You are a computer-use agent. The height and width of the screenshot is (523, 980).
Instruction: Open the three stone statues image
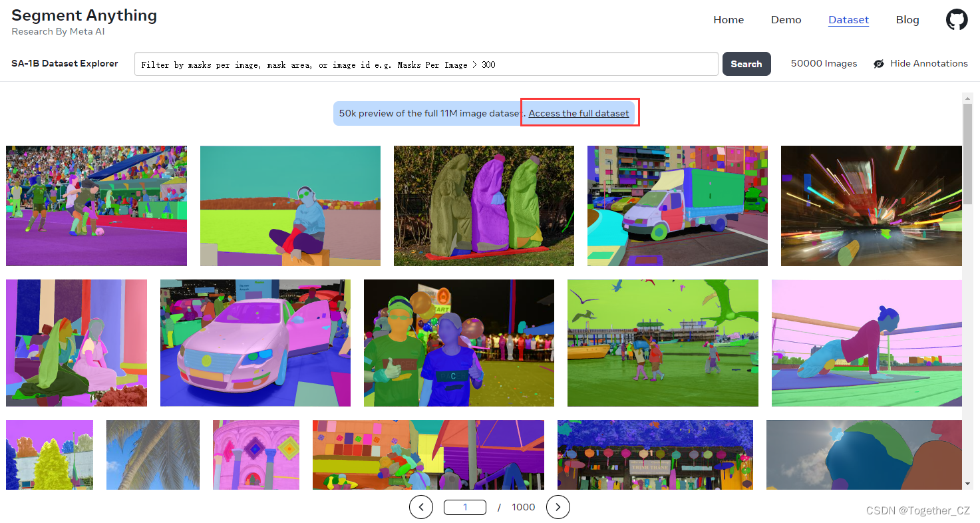pos(484,206)
